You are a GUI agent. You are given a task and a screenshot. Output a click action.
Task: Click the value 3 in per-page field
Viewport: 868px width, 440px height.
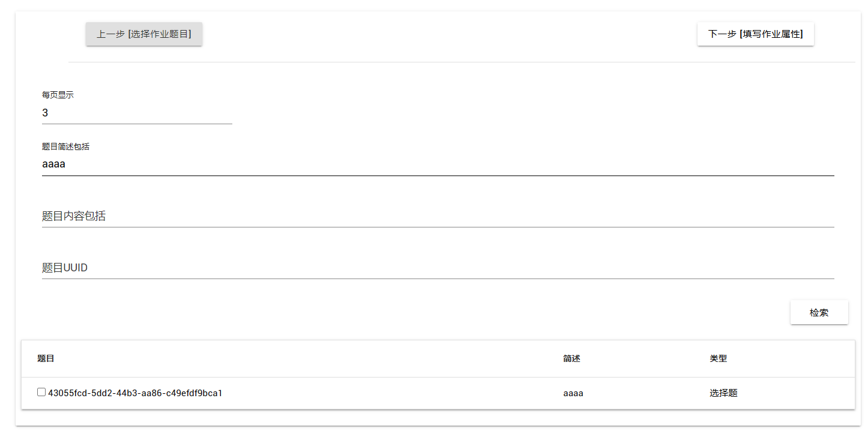[x=46, y=113]
